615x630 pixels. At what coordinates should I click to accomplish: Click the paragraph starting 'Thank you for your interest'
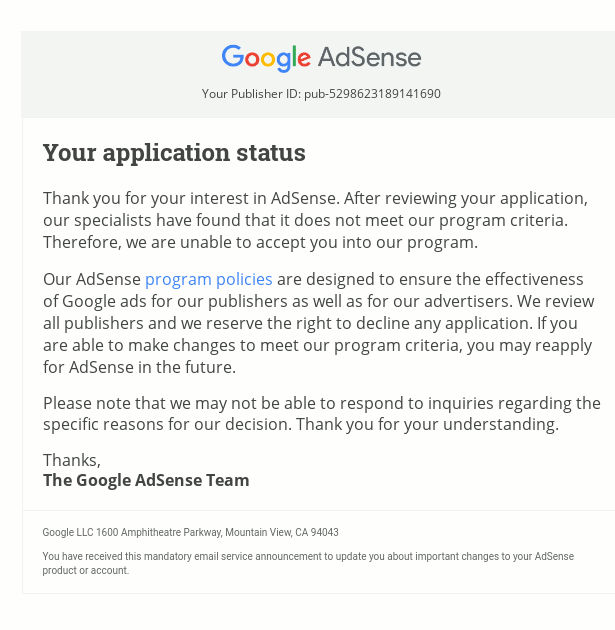click(315, 220)
